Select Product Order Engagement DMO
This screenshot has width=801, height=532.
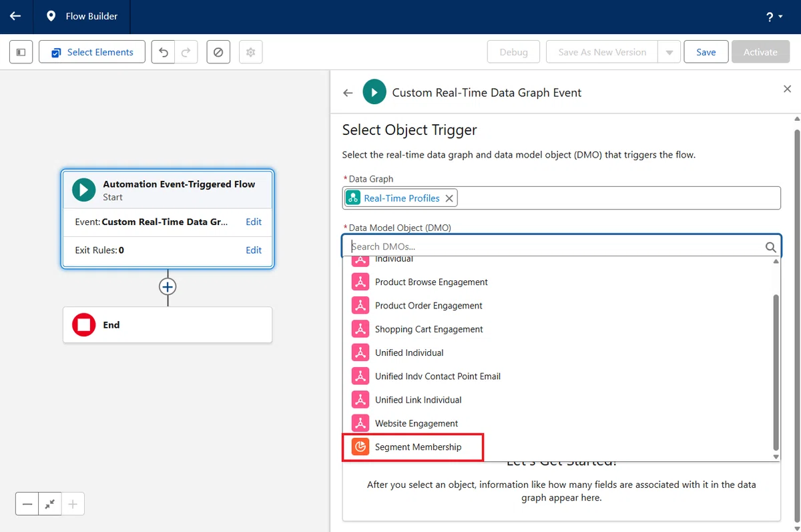pos(559,305)
